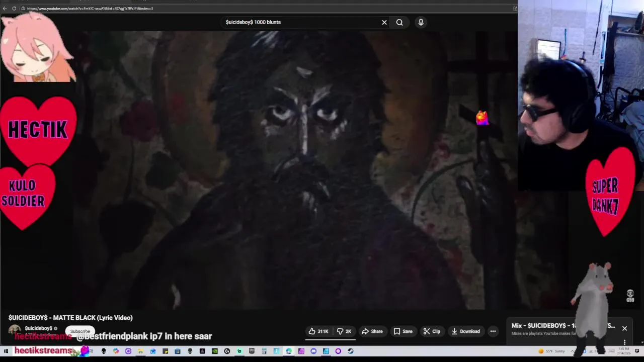The width and height of the screenshot is (644, 362).
Task: Open the Mix playlist kebab menu
Action: point(624,342)
